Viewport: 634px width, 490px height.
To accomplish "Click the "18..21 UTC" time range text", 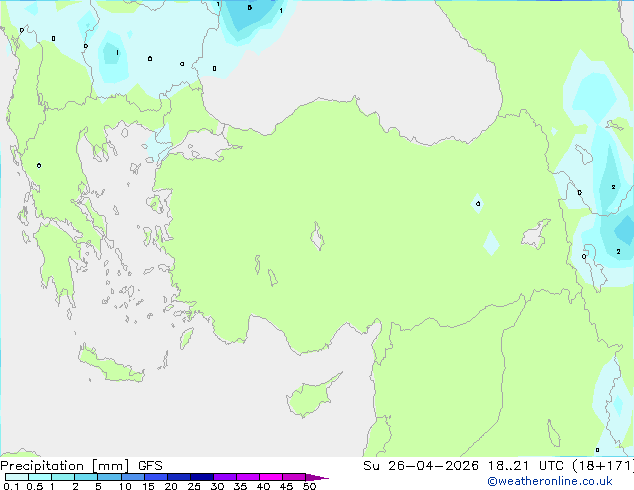I will click(525, 466).
